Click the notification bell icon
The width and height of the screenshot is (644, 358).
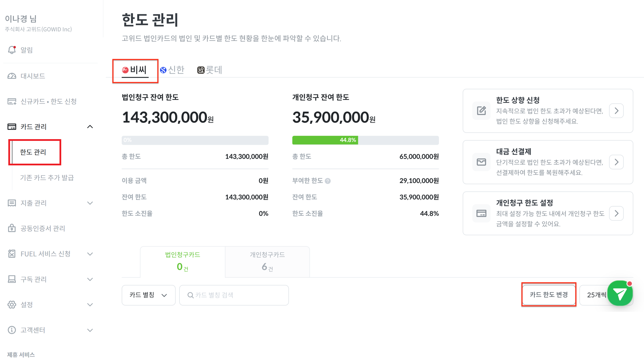tap(12, 50)
